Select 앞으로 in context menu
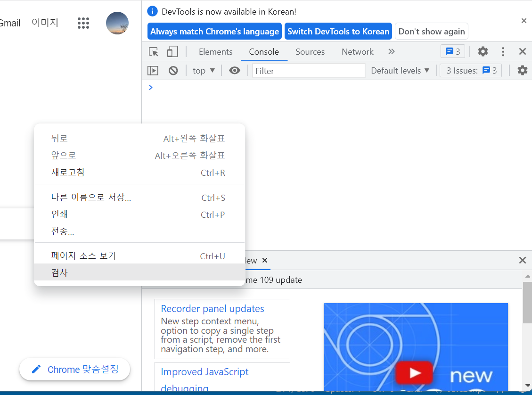532x395 pixels. point(139,156)
